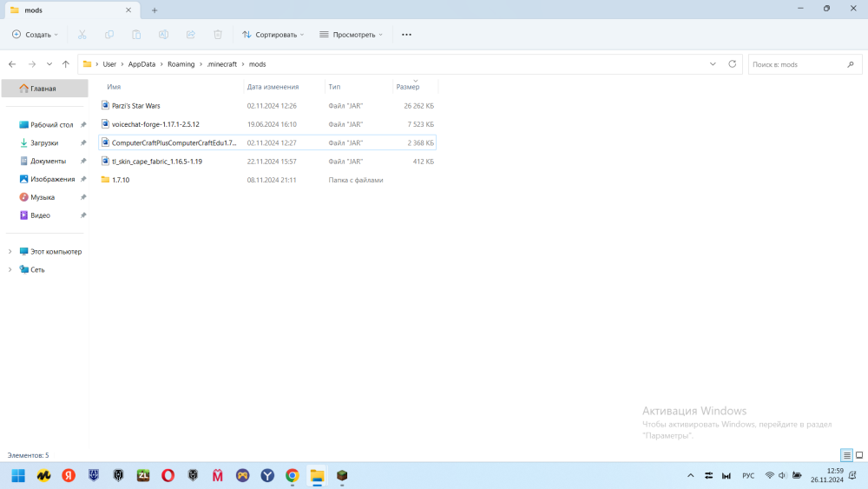Select ComputerCraftPlusComputerCraftEdu file
The height and width of the screenshot is (489, 868).
point(267,143)
